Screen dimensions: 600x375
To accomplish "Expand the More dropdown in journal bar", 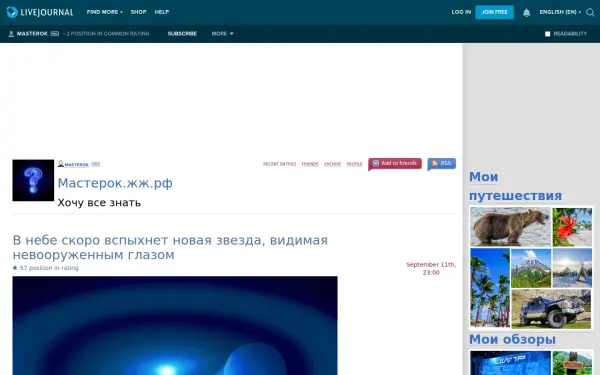I will [x=222, y=34].
